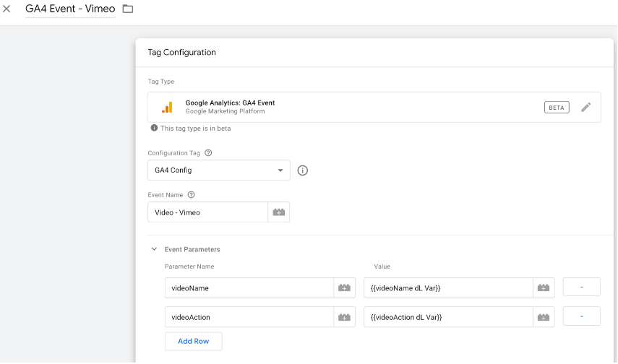The height and width of the screenshot is (364, 618).
Task: Insert variable for videoAction dL Var value
Action: pos(544,317)
